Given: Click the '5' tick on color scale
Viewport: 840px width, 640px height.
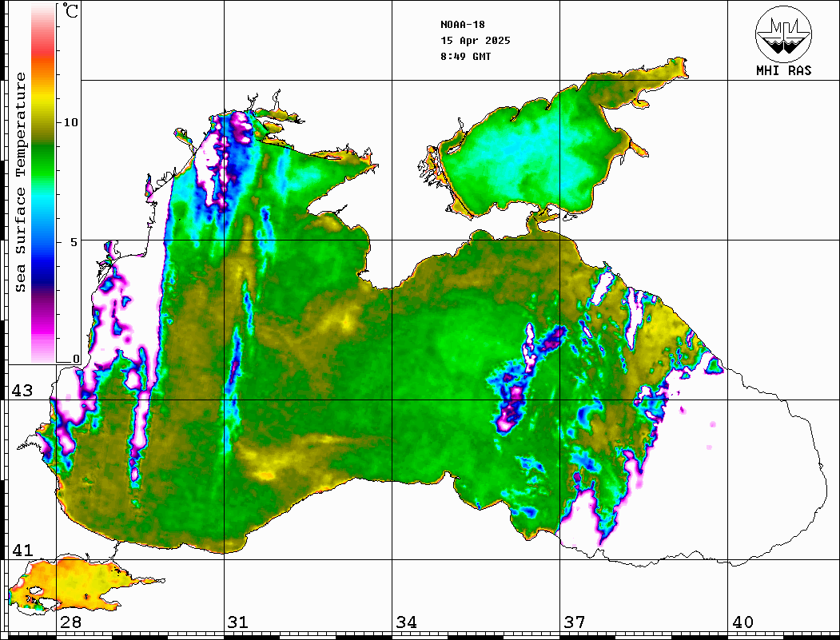Looking at the screenshot, I should click(74, 241).
